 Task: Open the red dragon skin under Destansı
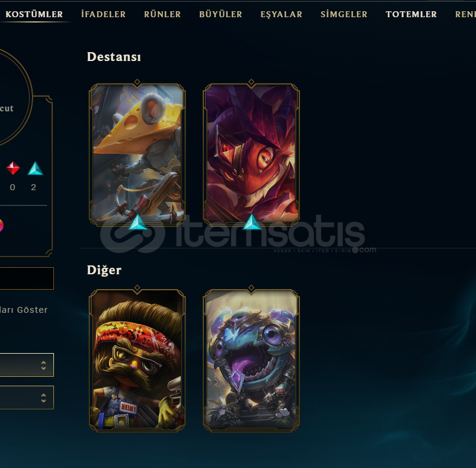[x=251, y=155]
